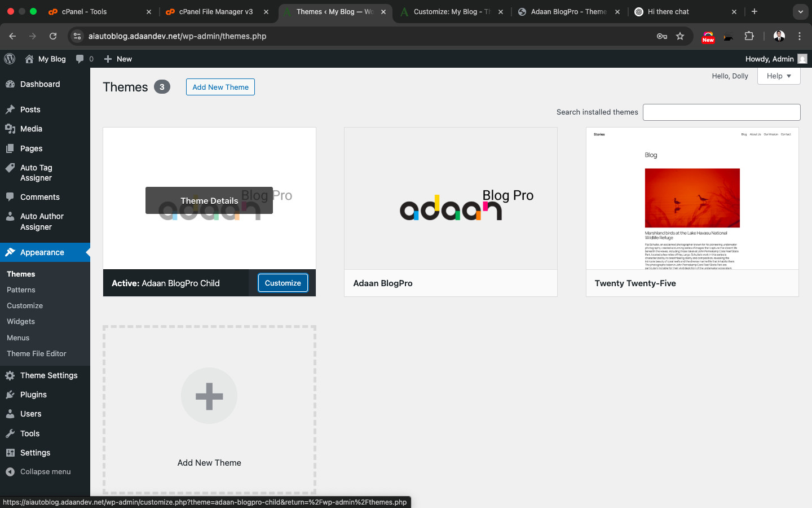Open the browser extensions puzzle icon

(x=749, y=36)
